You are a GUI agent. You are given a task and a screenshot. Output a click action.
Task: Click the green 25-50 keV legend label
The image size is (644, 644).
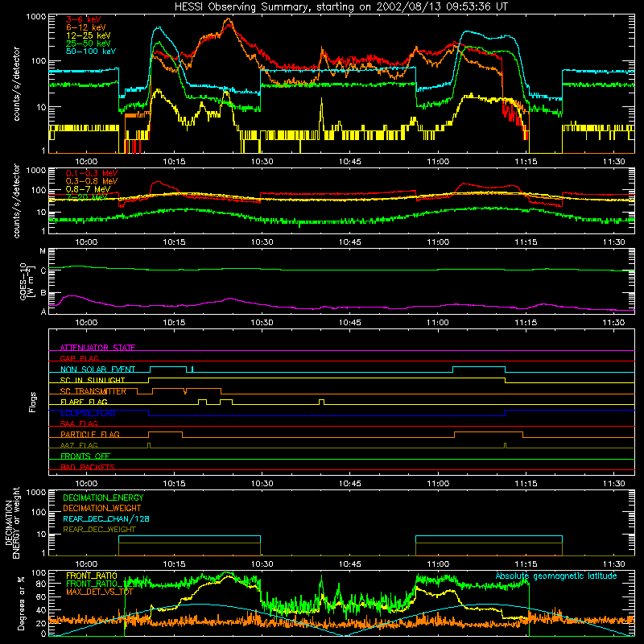[x=88, y=43]
